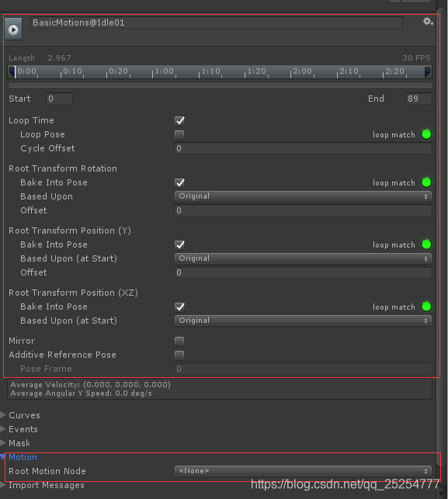Open the Root Motion Node dropdown
The width and height of the screenshot is (448, 499).
(x=303, y=471)
